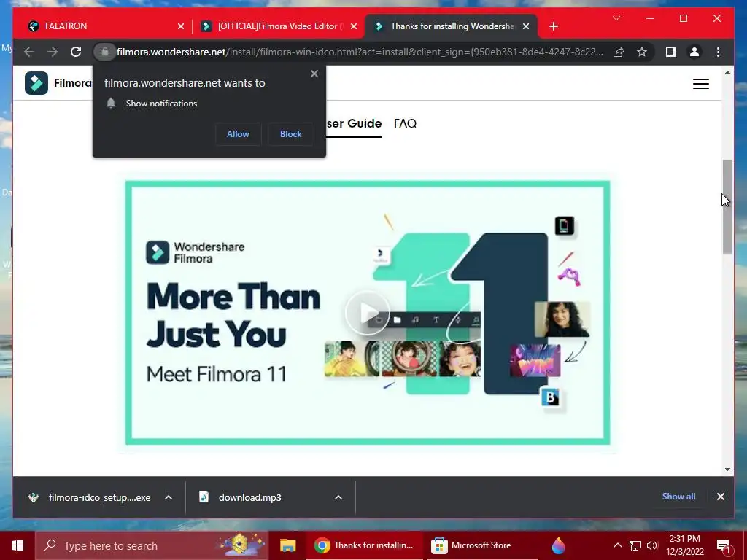
Task: Open Microsoft Store from taskbar
Action: [x=481, y=545]
